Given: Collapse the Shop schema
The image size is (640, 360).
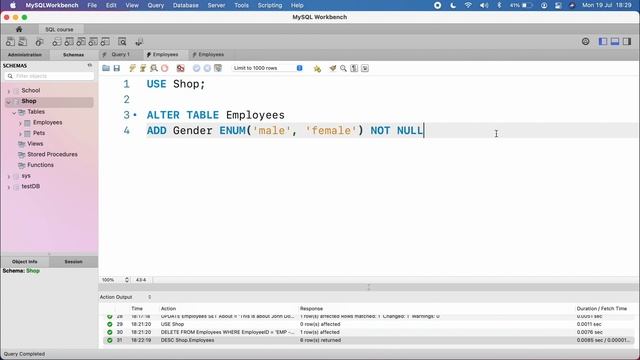Looking at the screenshot, I should pyautogui.click(x=9, y=101).
